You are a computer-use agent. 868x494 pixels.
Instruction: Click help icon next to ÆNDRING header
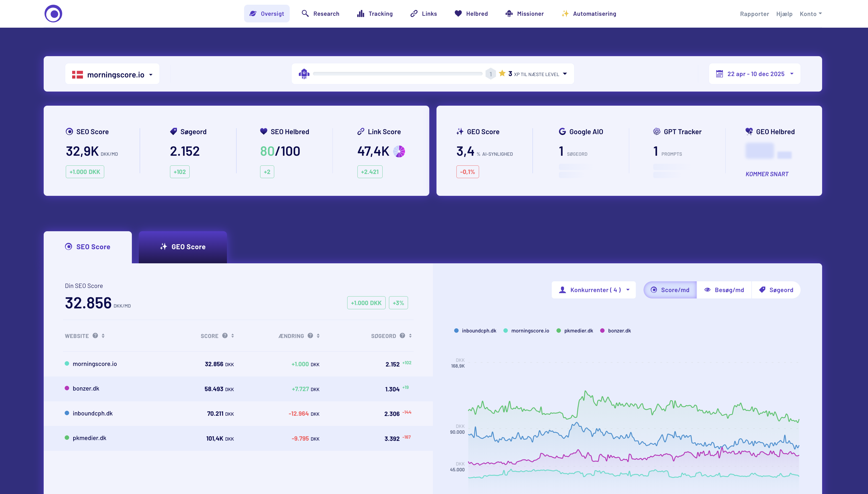tap(310, 336)
